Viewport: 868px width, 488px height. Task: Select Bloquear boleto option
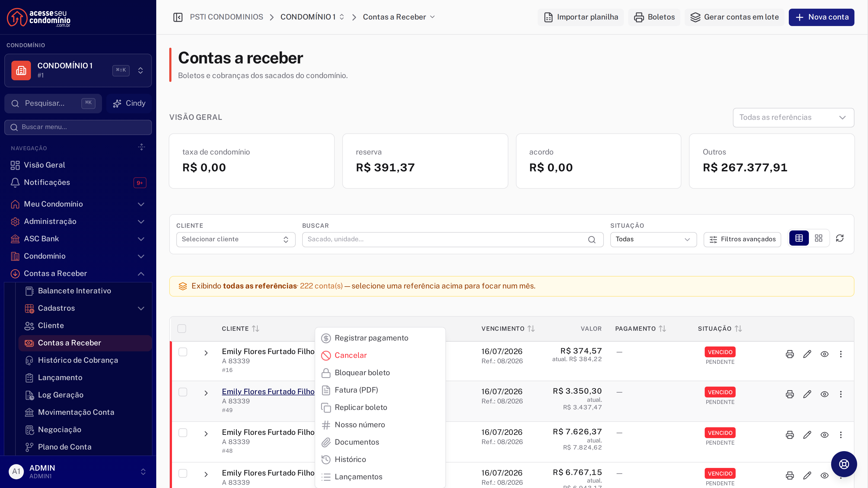pos(380,373)
